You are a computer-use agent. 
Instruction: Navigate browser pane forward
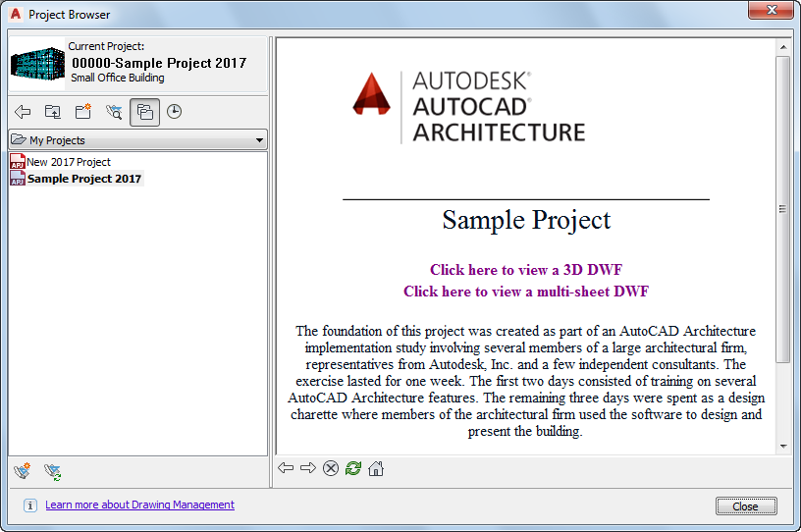pyautogui.click(x=308, y=467)
